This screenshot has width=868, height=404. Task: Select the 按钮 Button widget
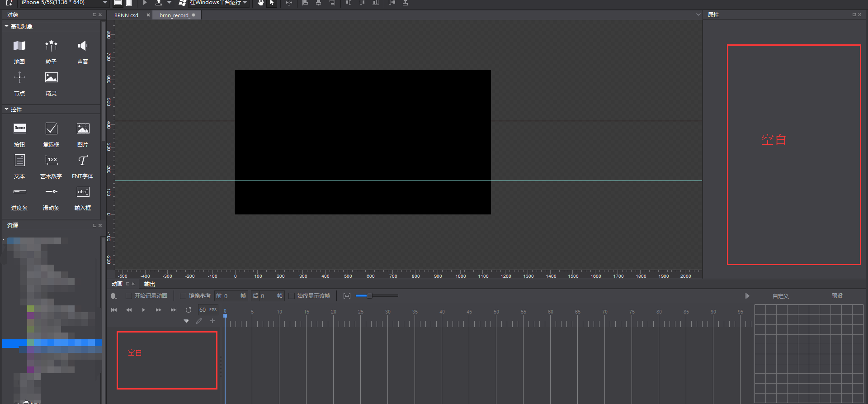pos(19,134)
